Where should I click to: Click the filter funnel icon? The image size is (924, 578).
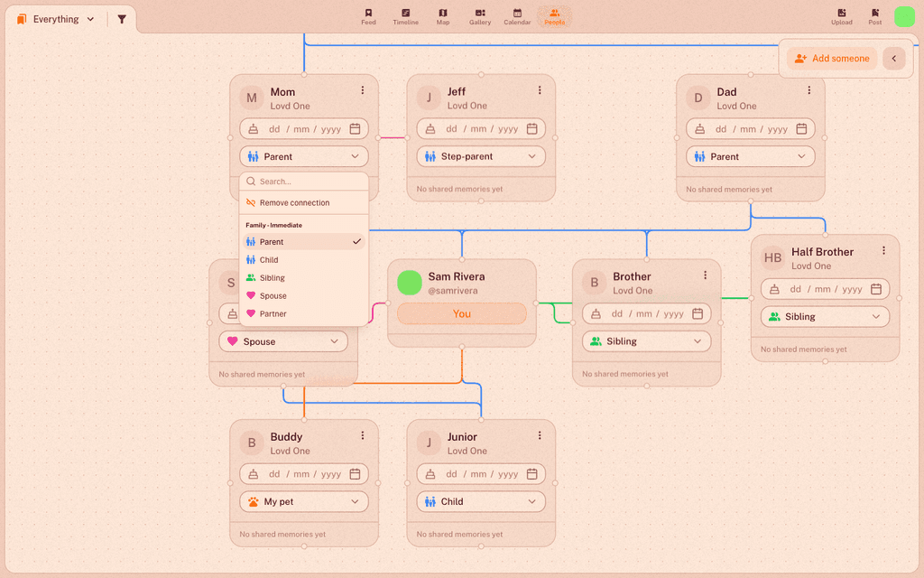(122, 19)
